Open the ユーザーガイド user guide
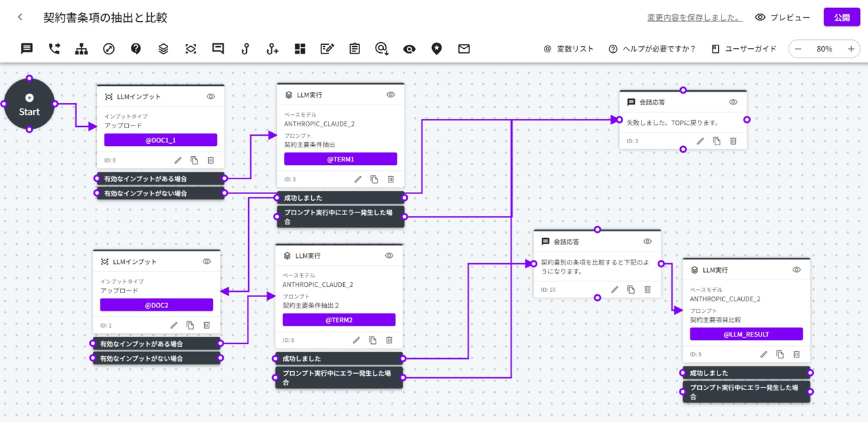Viewport: 868px width, 422px height. coord(744,49)
